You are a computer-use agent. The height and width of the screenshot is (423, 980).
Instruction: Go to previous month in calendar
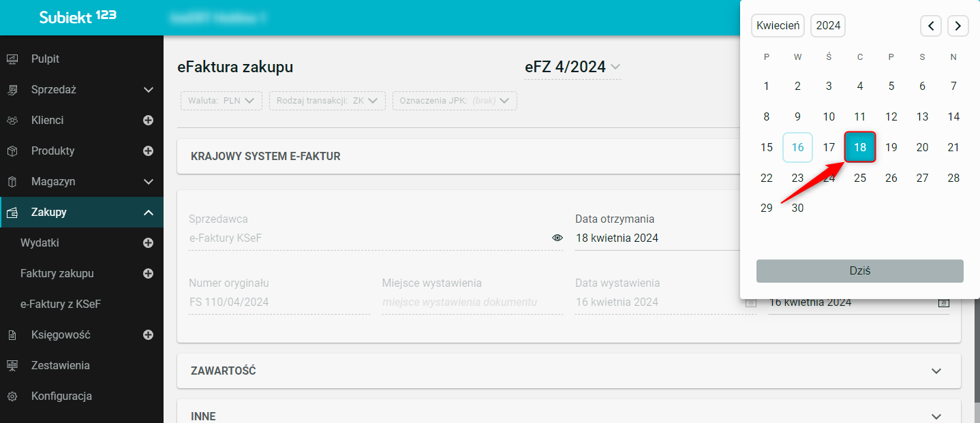point(931,26)
